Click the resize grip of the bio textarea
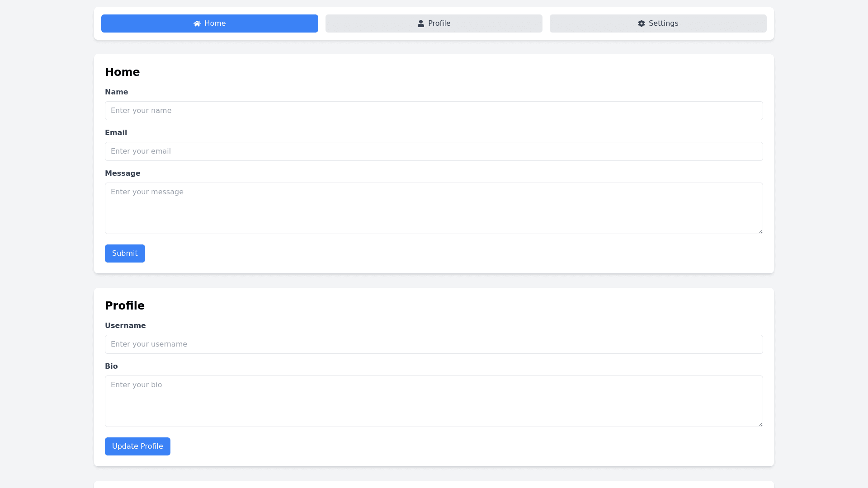This screenshot has height=488, width=868. pyautogui.click(x=760, y=424)
